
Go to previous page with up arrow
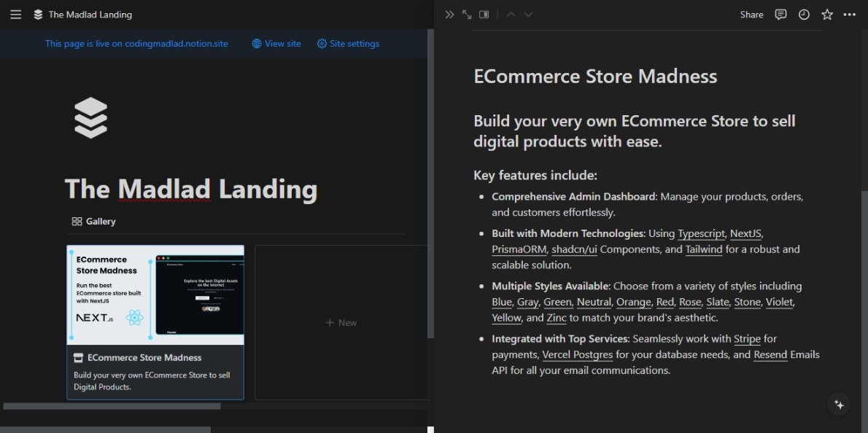(511, 15)
